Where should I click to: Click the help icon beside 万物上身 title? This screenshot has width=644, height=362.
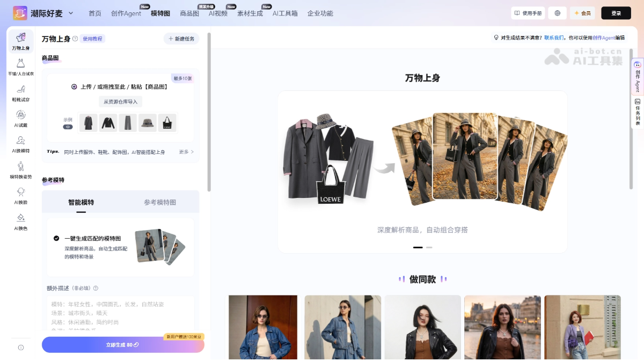pyautogui.click(x=75, y=39)
